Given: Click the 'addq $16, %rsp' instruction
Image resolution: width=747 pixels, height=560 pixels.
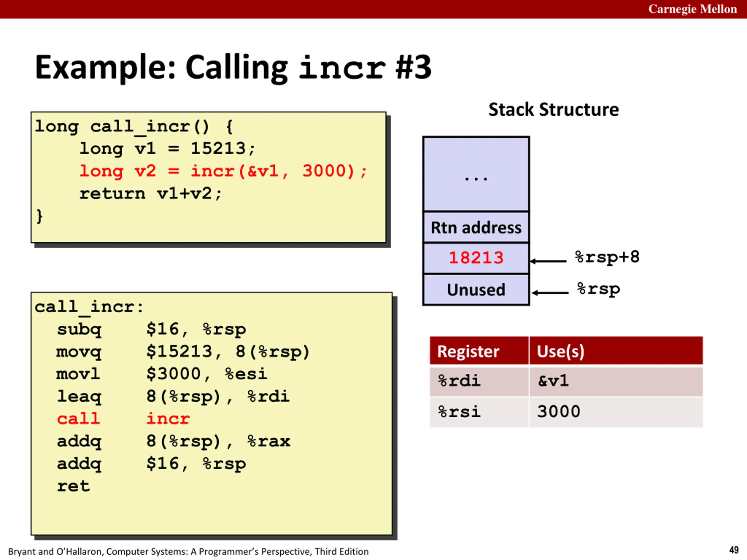Looking at the screenshot, I should click(x=151, y=464).
